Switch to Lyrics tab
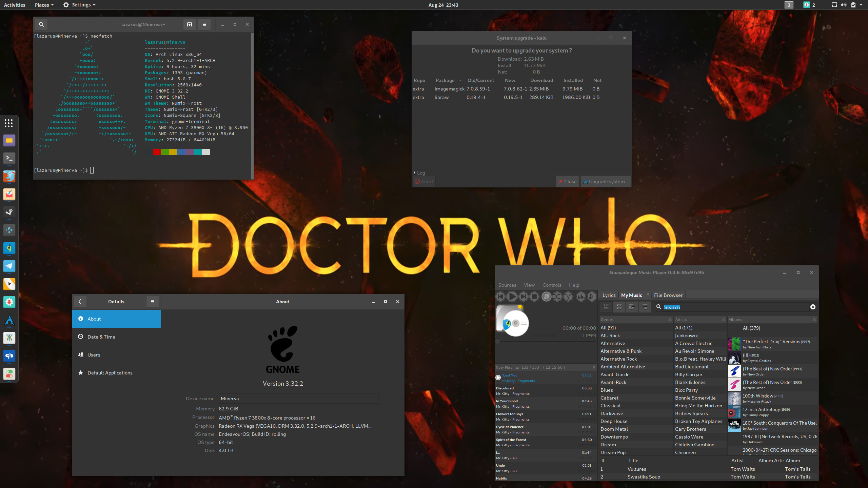Screen dimensions: 868x488 609,295
